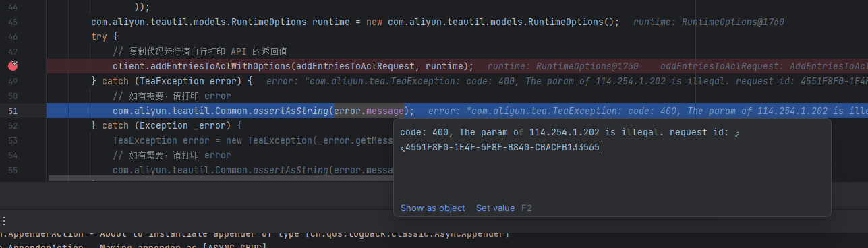Click the 'addEntriesToAclRequest: AddEntriesToAcl' inline hint

(764, 66)
